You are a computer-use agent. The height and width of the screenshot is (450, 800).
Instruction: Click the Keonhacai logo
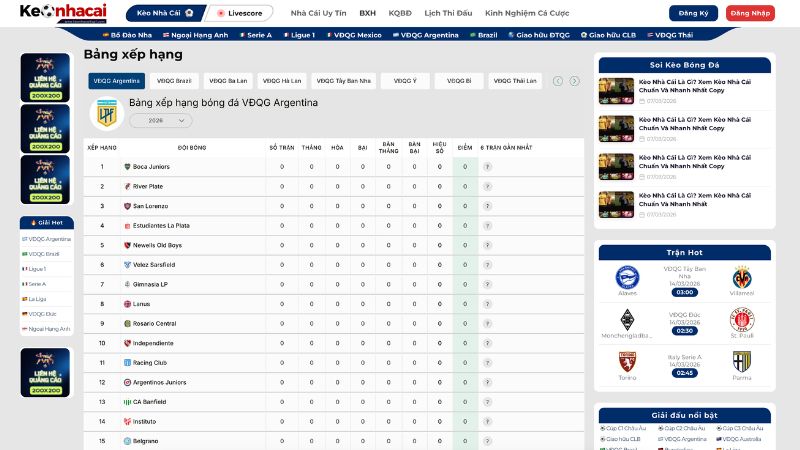pyautogui.click(x=63, y=13)
